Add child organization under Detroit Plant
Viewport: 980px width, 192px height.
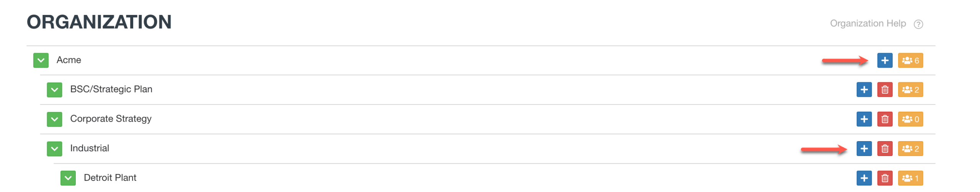click(864, 178)
